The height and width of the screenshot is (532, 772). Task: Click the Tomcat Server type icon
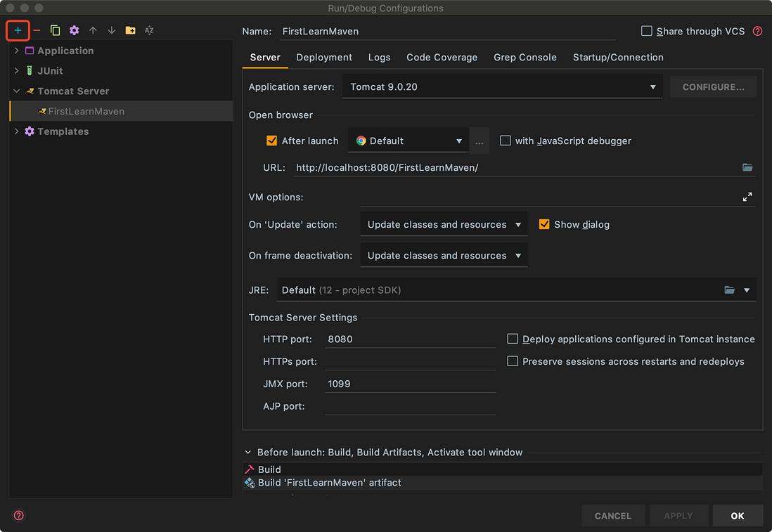(x=30, y=91)
